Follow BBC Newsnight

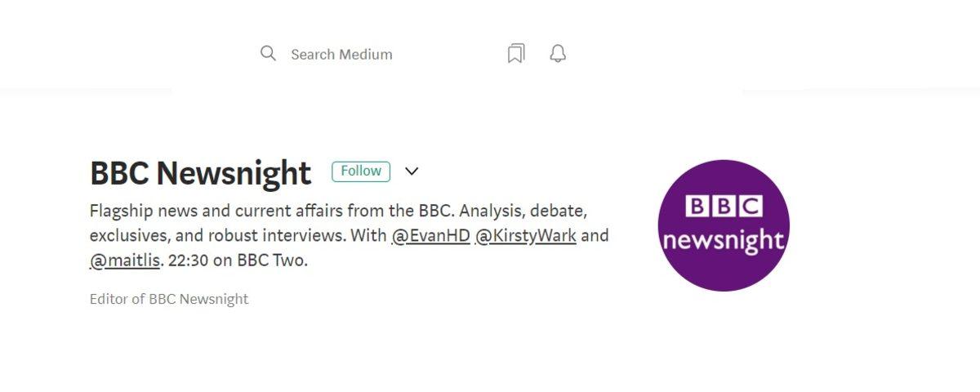[361, 171]
